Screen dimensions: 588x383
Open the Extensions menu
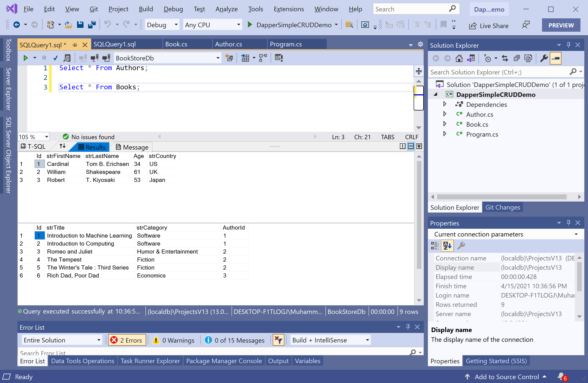288,9
